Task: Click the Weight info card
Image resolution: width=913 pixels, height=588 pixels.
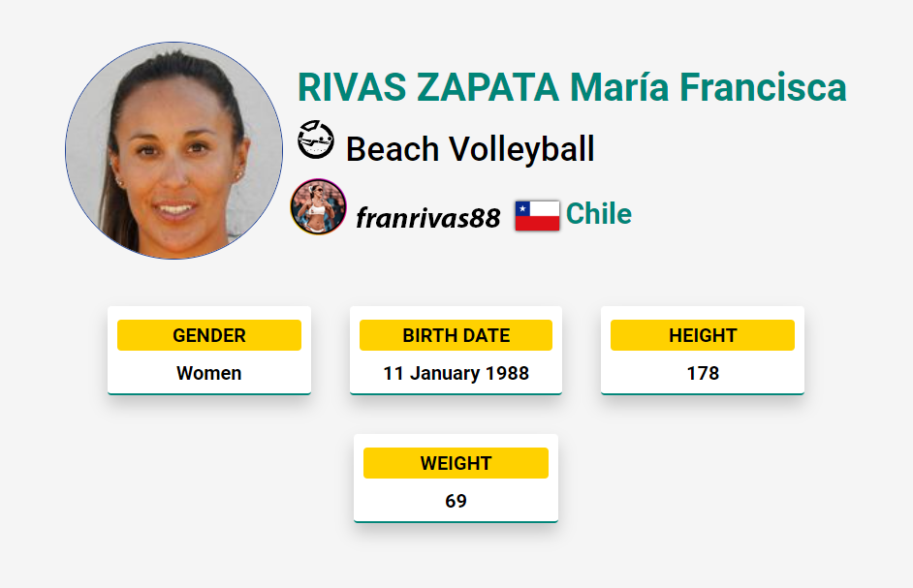Action: click(456, 479)
